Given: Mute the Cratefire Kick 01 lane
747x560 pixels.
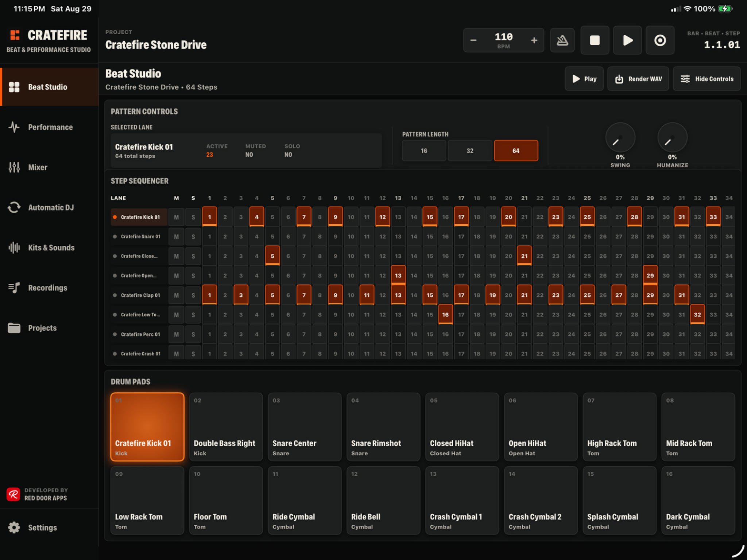Looking at the screenshot, I should click(x=177, y=217).
